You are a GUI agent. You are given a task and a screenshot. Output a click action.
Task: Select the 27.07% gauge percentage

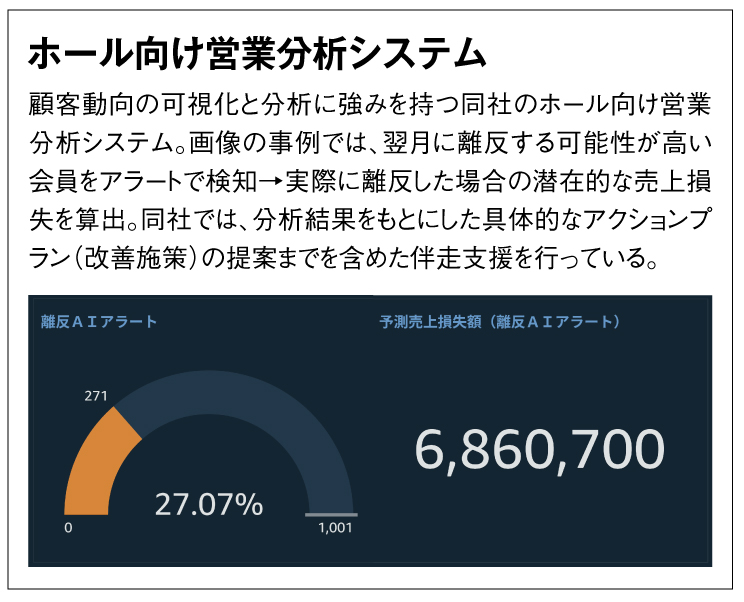point(209,505)
